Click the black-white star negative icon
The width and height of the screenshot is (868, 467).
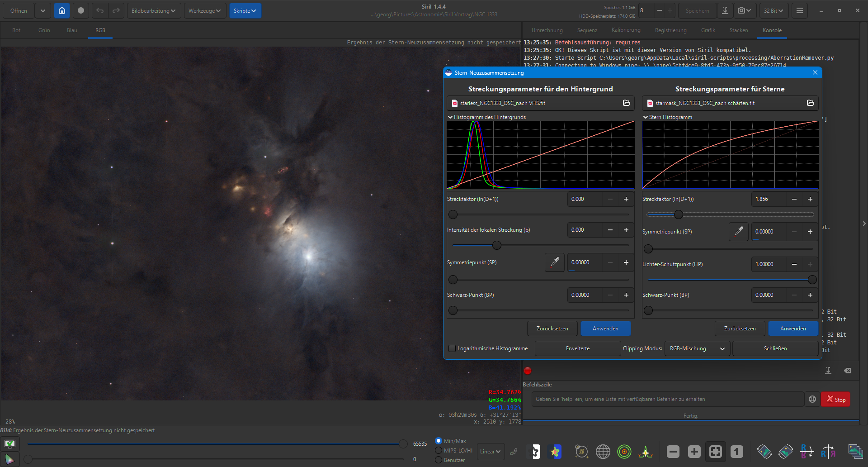(x=535, y=451)
